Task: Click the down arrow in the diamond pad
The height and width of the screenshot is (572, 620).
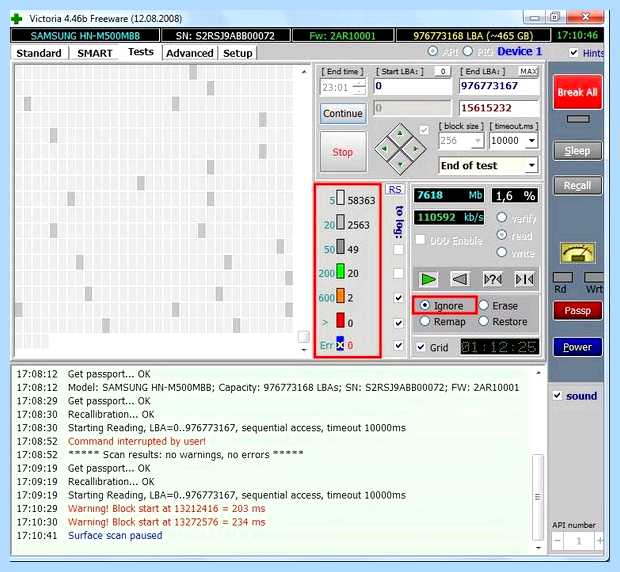Action: coord(400,164)
